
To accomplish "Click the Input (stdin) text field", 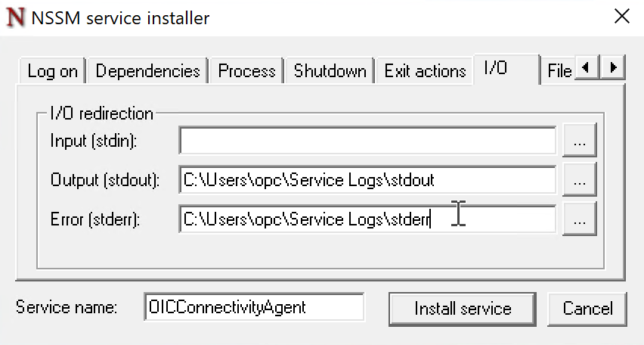I will pos(367,141).
